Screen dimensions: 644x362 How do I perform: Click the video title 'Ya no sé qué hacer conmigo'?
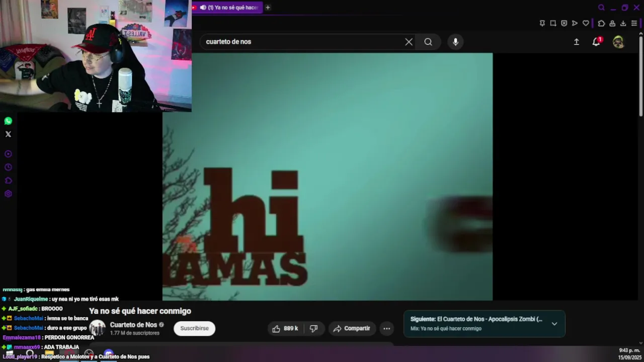point(140,311)
